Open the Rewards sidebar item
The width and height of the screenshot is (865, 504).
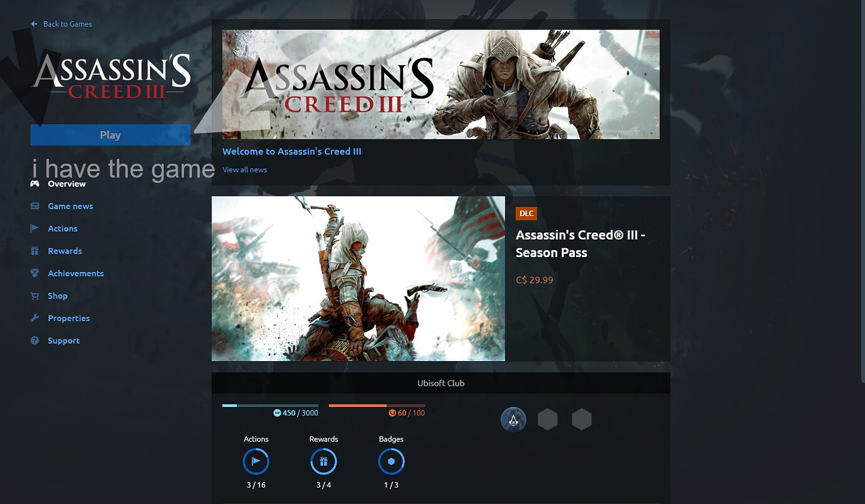65,251
